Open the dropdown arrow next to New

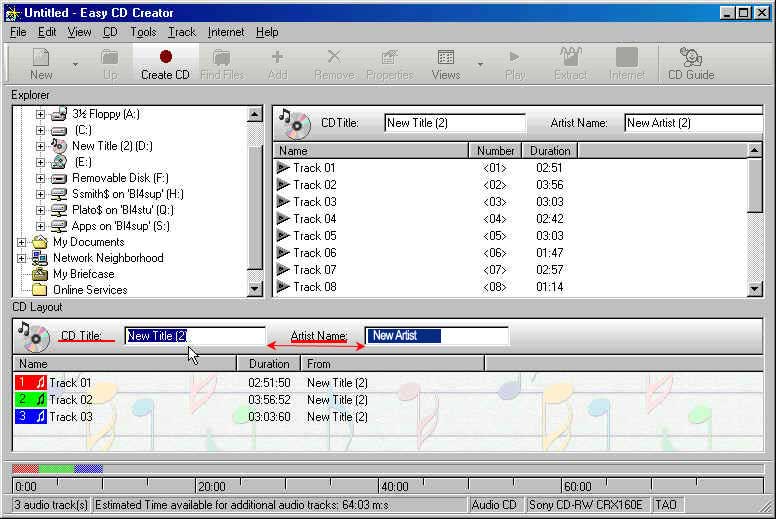click(75, 64)
